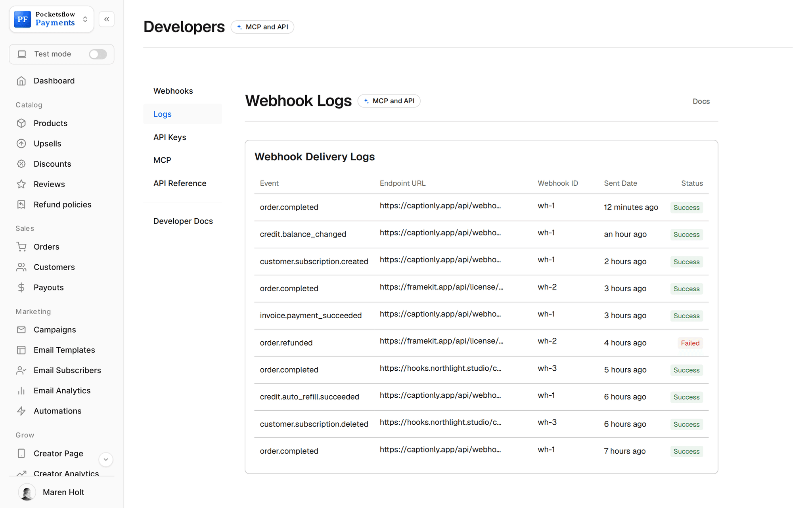Image resolution: width=812 pixels, height=508 pixels.
Task: Click the Payouts dollar icon
Action: point(21,287)
